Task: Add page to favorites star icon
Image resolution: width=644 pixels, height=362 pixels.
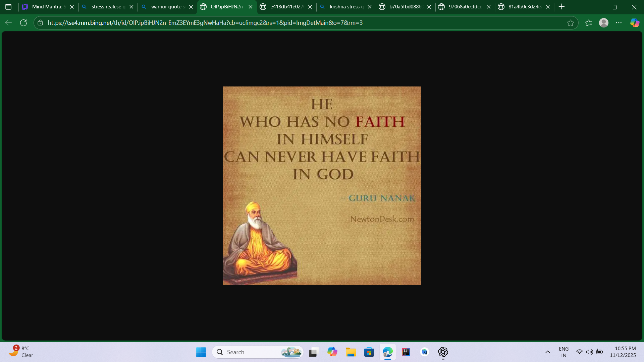Action: coord(570,23)
